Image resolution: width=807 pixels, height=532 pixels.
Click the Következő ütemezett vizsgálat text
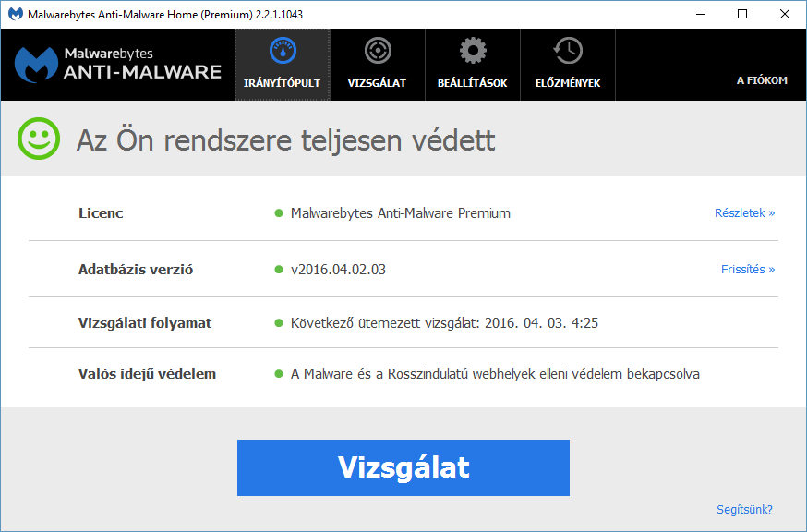click(x=444, y=323)
